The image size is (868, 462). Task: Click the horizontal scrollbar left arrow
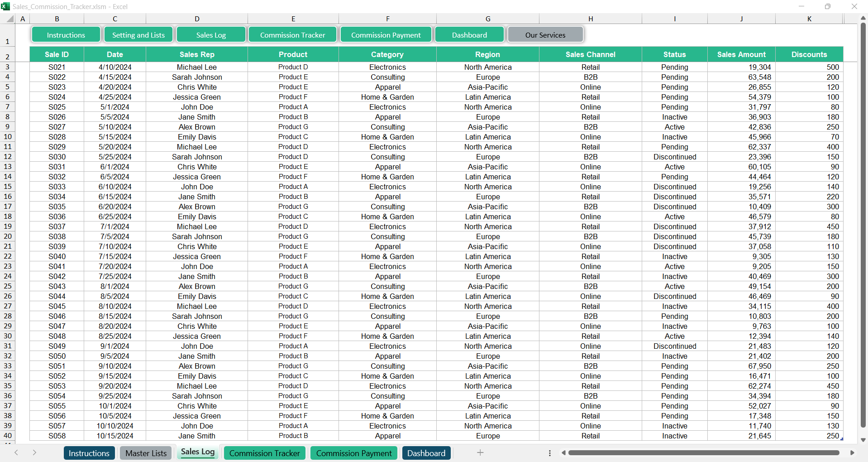(563, 452)
